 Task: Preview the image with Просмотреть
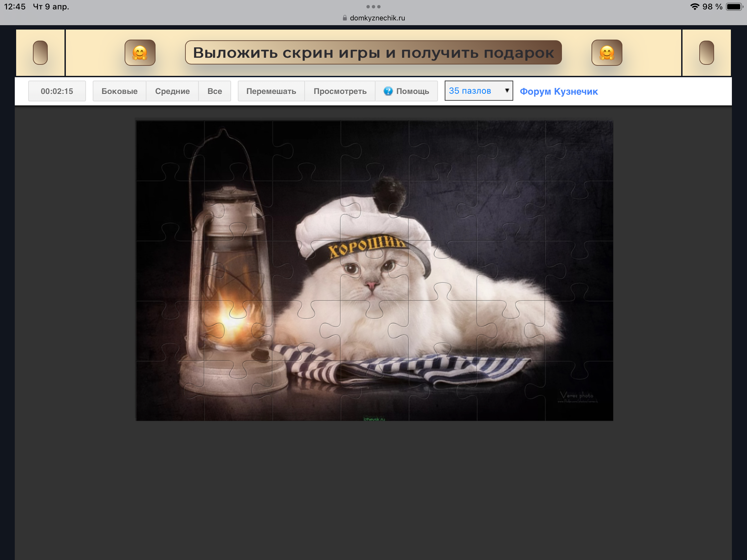340,91
